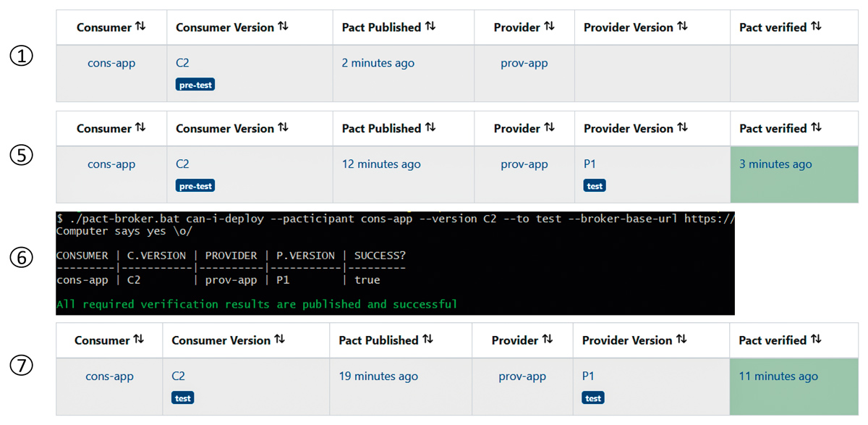Image resolution: width=868 pixels, height=425 pixels.
Task: Click the pre-test tag in table 1
Action: (x=195, y=85)
